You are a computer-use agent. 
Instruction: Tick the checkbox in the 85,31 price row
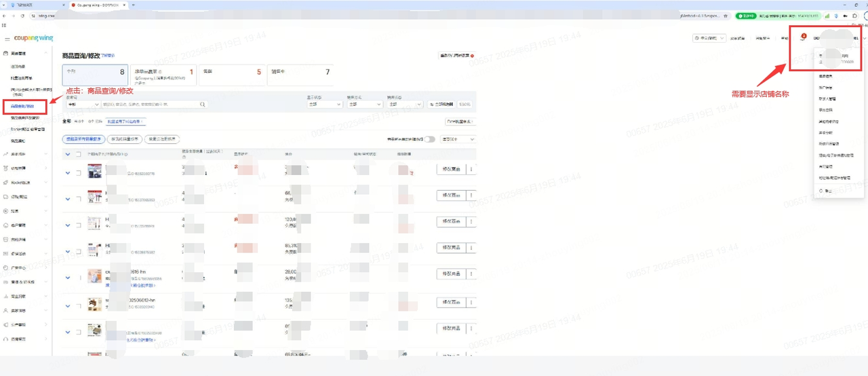79,252
